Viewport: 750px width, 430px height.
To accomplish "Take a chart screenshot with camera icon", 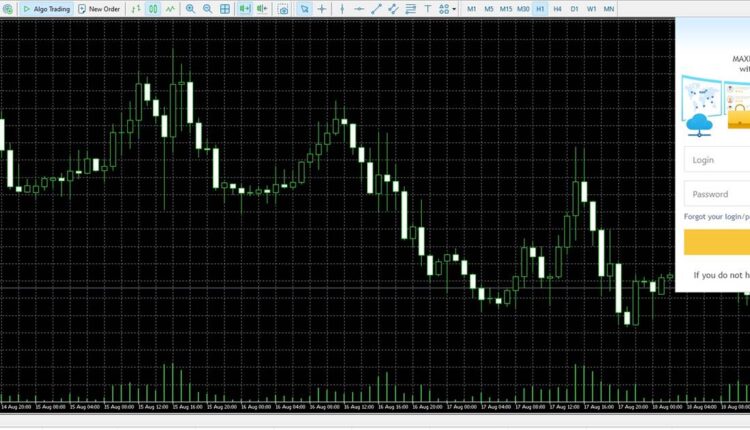I will (283, 9).
